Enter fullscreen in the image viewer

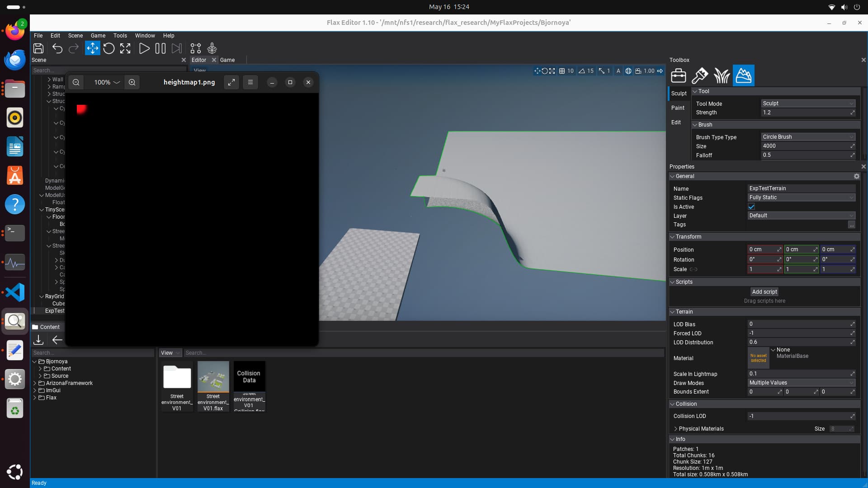click(x=231, y=82)
